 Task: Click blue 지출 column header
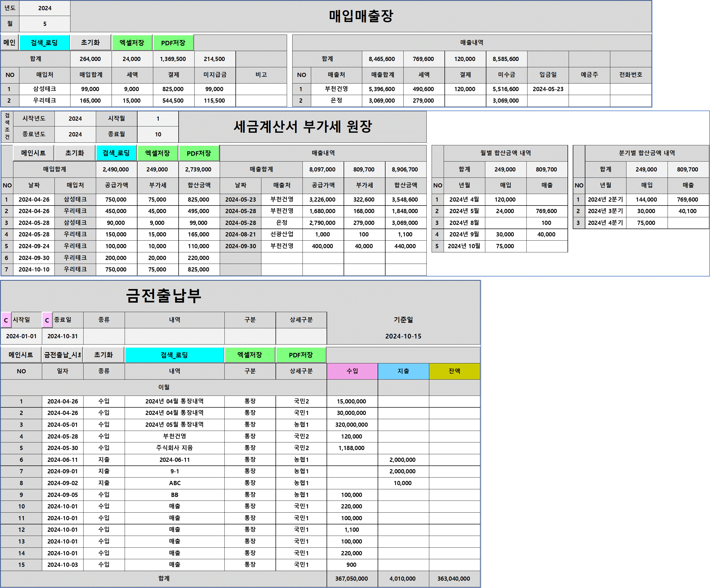tap(403, 371)
